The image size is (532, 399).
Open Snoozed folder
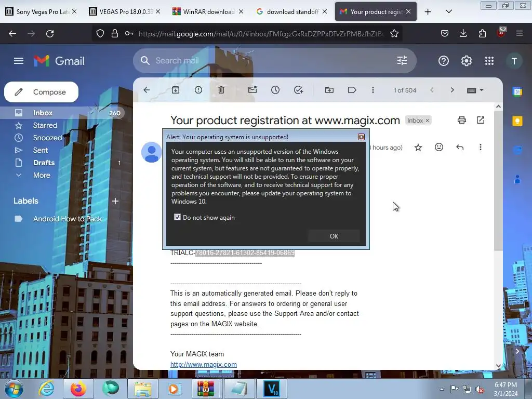coord(47,138)
